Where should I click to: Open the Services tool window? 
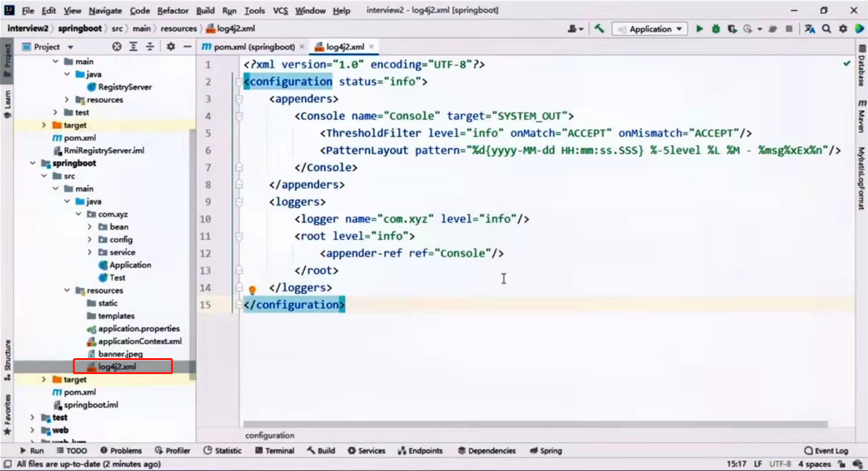coord(365,451)
